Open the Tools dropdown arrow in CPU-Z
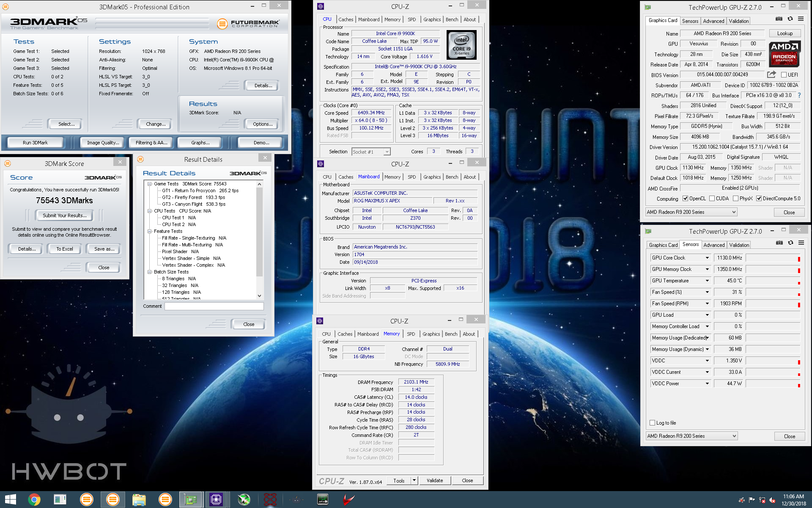 point(414,480)
